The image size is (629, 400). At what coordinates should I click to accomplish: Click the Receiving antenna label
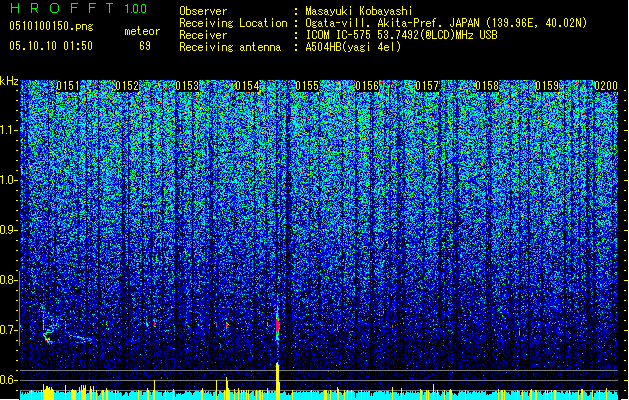tap(230, 47)
